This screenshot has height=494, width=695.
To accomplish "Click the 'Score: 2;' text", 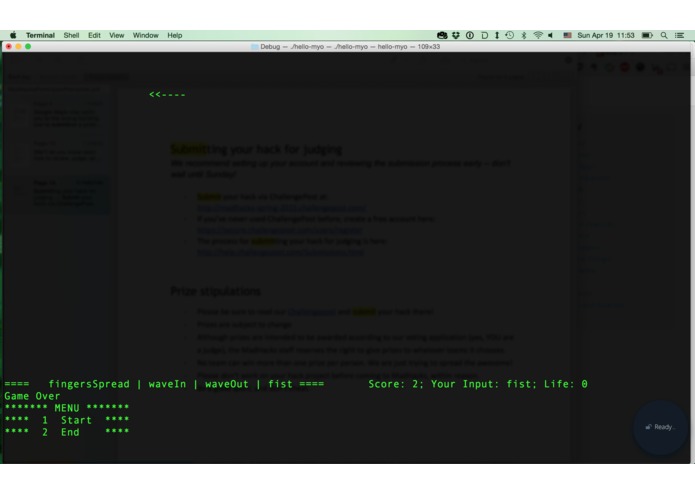I will (x=396, y=384).
